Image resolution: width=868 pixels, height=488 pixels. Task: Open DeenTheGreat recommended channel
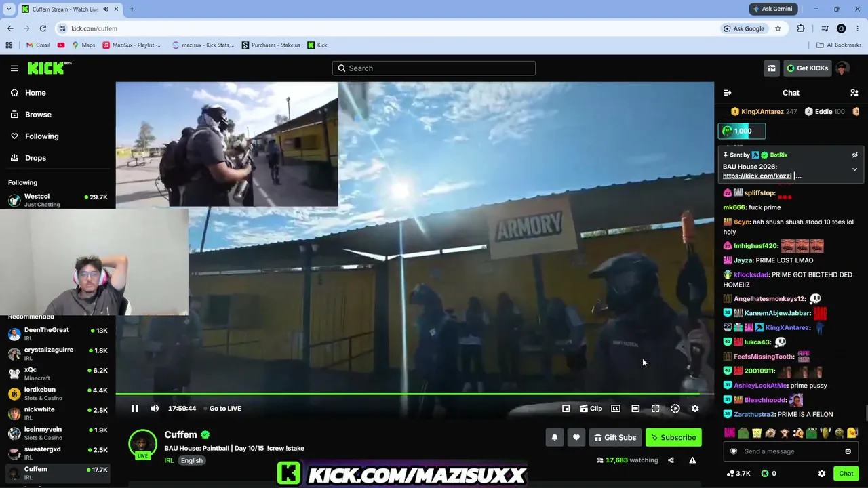tap(58, 333)
